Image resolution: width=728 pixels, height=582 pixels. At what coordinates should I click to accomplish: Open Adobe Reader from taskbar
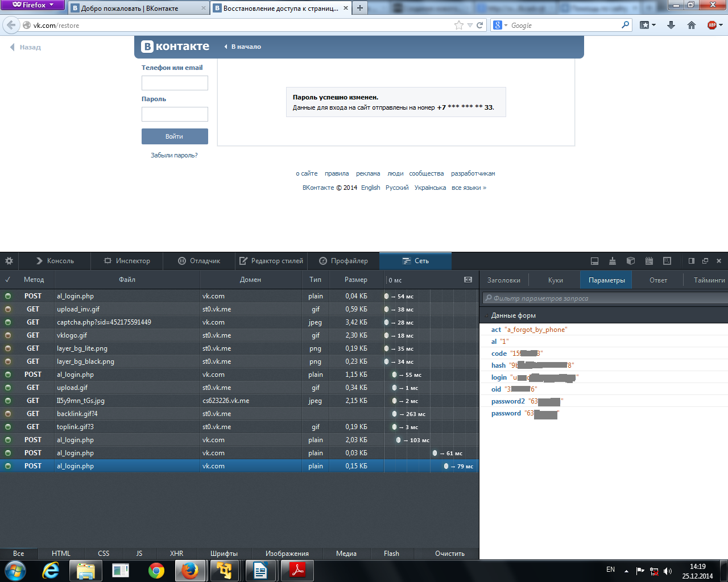tap(297, 571)
